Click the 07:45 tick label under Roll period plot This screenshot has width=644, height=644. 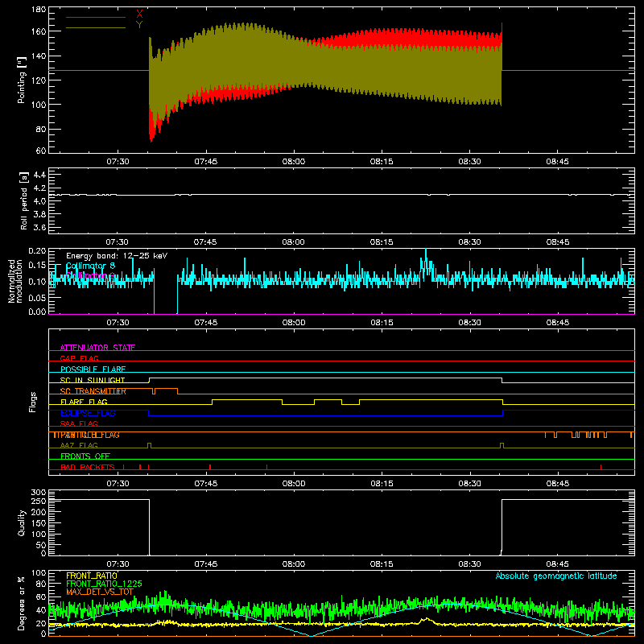tap(205, 242)
